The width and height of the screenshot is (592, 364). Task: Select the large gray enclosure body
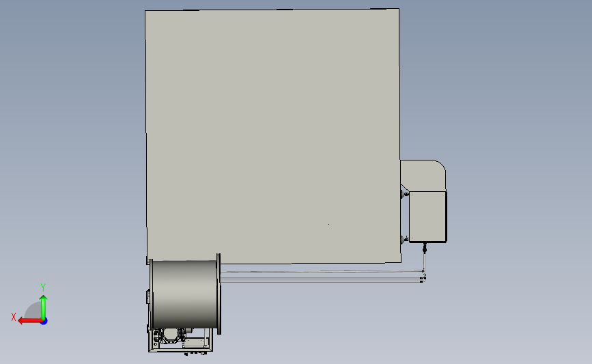coord(272,136)
